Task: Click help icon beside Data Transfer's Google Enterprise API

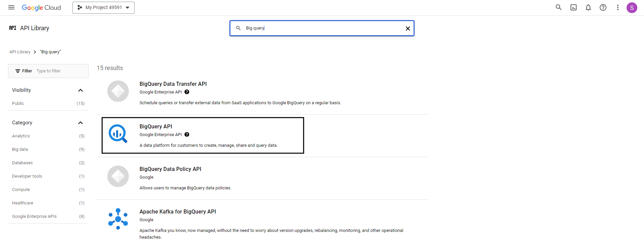Action: point(187,92)
